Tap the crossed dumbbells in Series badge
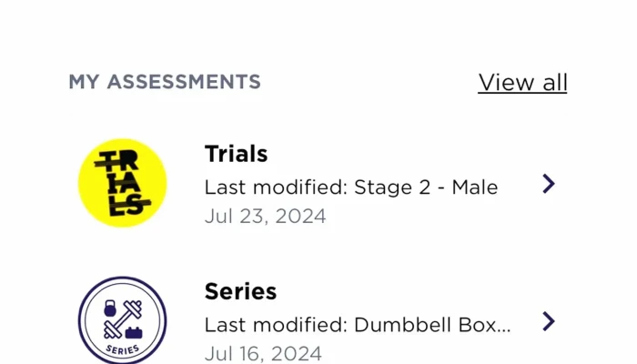The image size is (637, 364). [123, 319]
